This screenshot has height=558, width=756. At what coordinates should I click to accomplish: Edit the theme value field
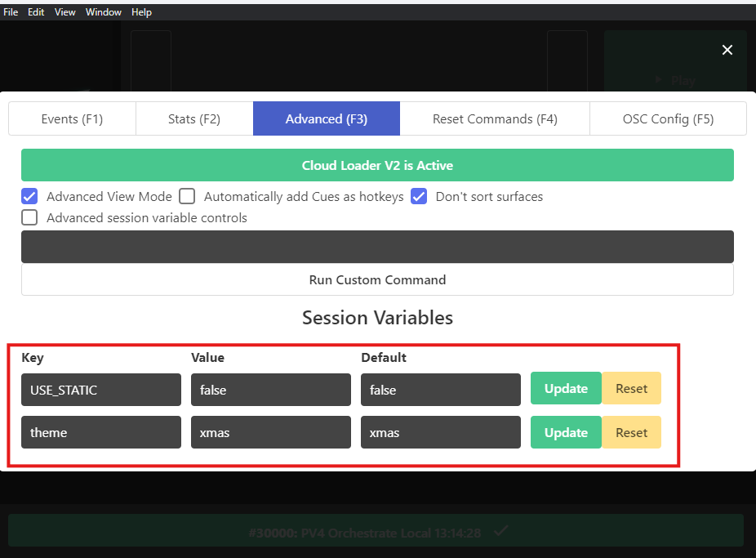[271, 432]
